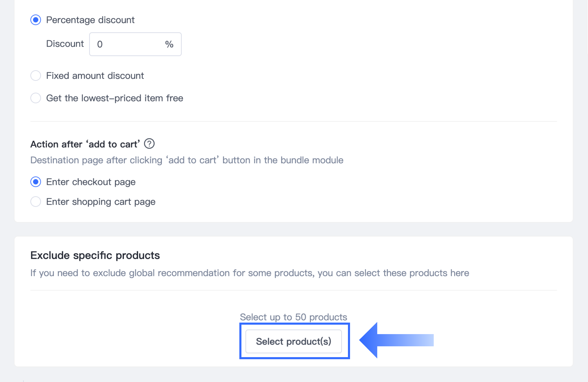588x382 pixels.
Task: Click the exclude global recommendation description text
Action: click(249, 273)
